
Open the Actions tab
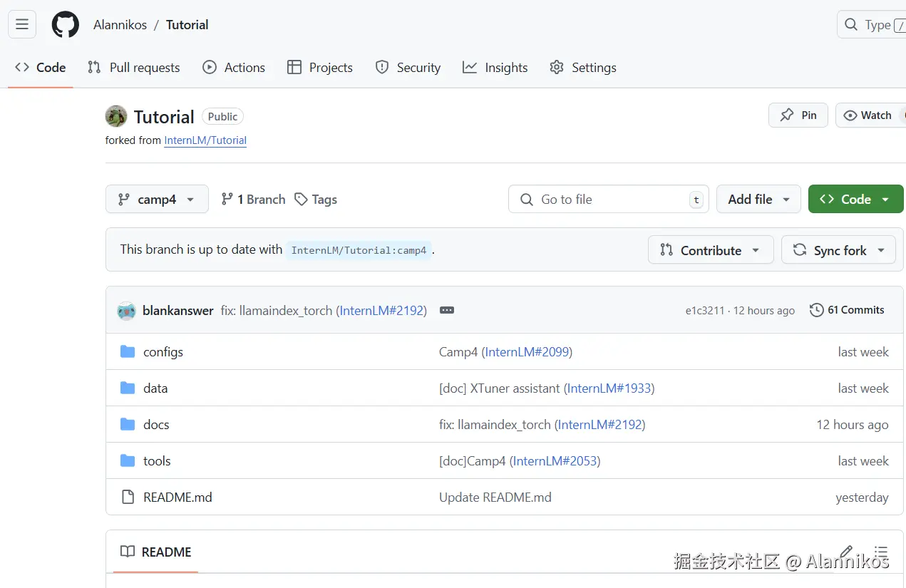tap(234, 68)
